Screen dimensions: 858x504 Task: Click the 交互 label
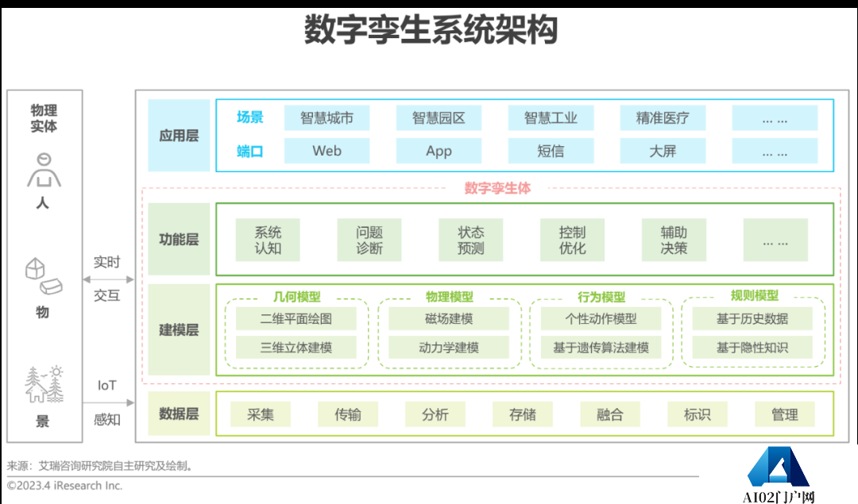click(106, 296)
